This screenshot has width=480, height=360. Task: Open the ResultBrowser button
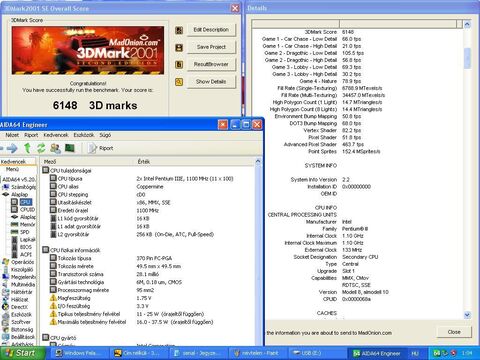(x=211, y=64)
